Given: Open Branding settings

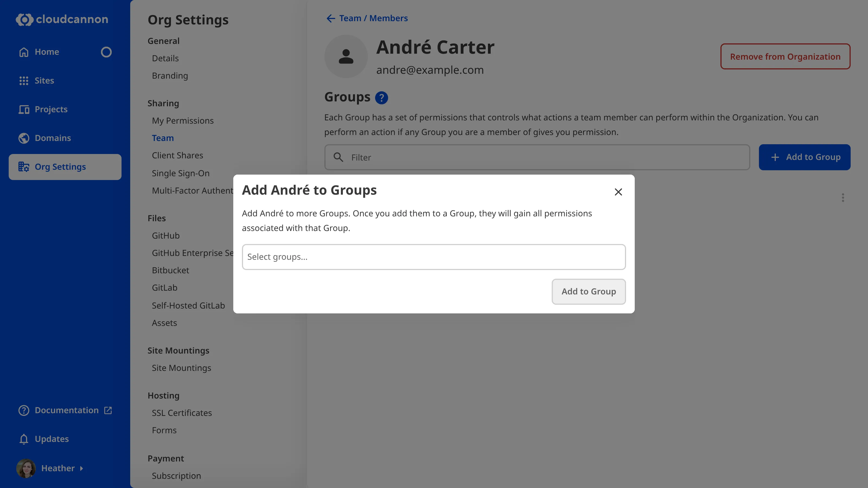Looking at the screenshot, I should point(170,76).
